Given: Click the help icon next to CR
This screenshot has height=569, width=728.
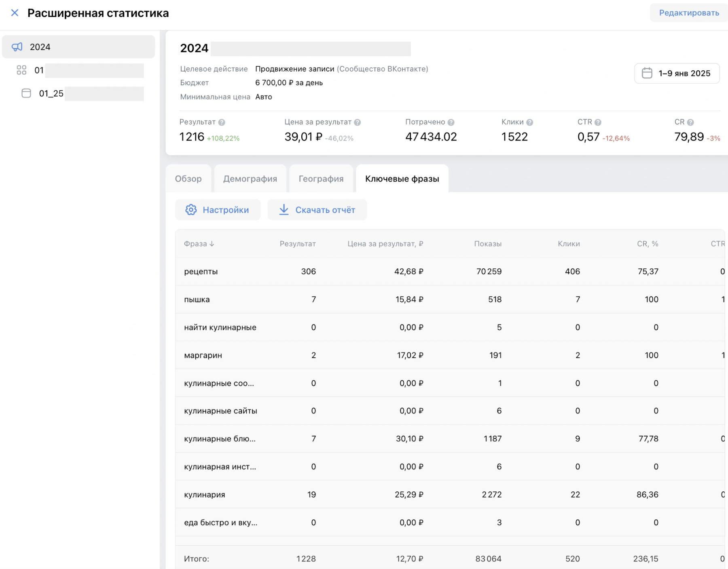Looking at the screenshot, I should tap(690, 122).
